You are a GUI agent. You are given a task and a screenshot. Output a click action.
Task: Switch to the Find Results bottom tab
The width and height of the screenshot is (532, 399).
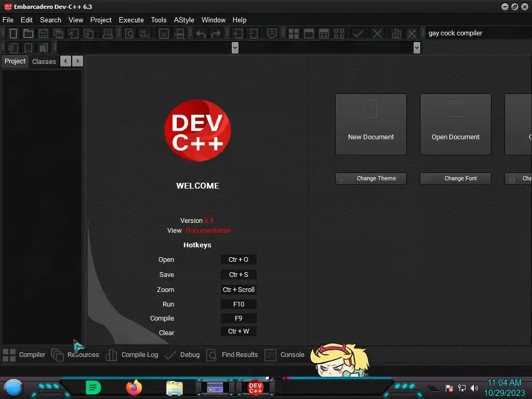pyautogui.click(x=232, y=355)
